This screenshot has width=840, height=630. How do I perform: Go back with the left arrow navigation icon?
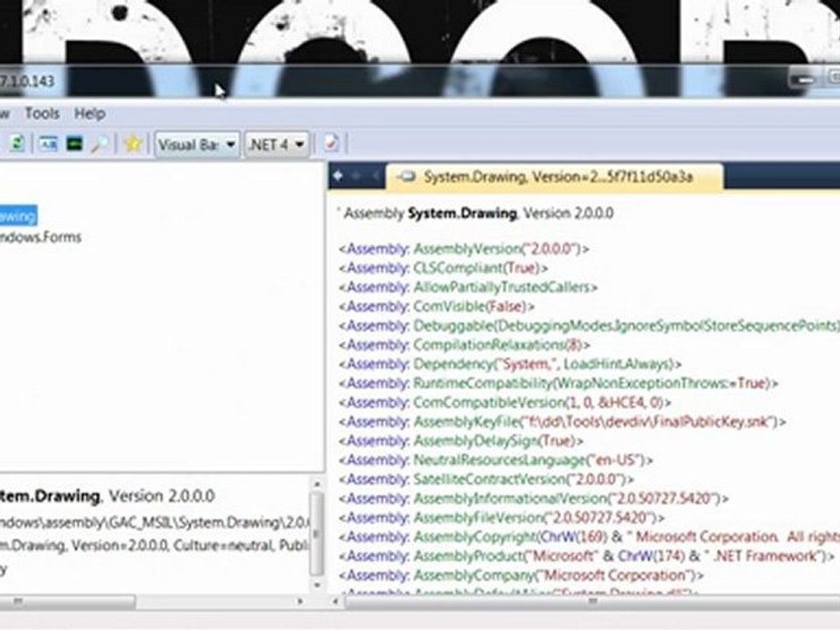pyautogui.click(x=338, y=176)
